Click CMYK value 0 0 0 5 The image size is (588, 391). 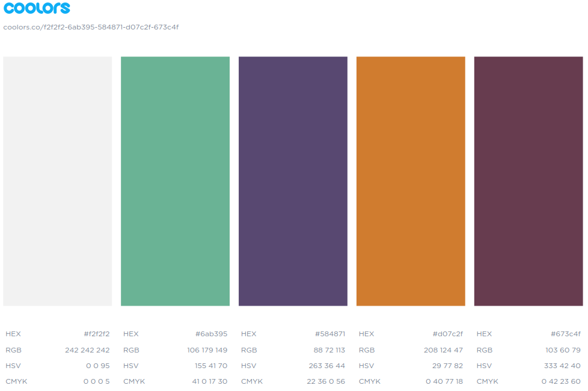pos(97,381)
